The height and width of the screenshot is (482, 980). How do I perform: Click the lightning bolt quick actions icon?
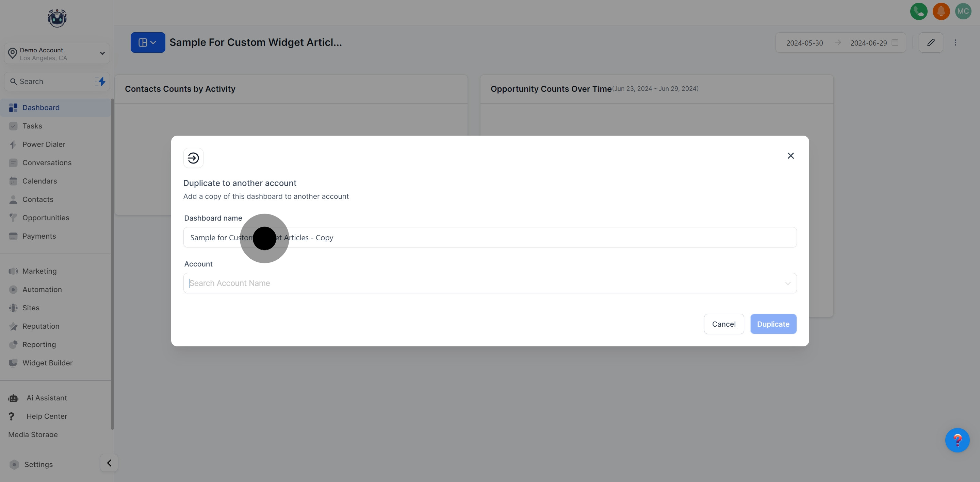102,81
